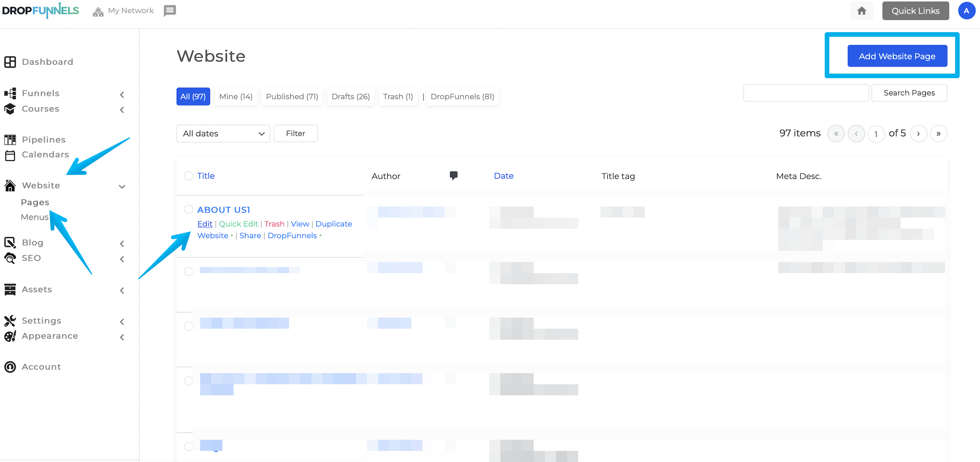This screenshot has width=980, height=462.
Task: Go to next page of results
Action: [918, 134]
